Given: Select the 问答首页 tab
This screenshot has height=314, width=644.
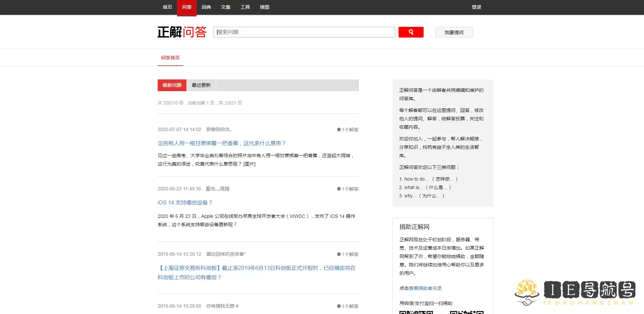Looking at the screenshot, I should [x=170, y=57].
